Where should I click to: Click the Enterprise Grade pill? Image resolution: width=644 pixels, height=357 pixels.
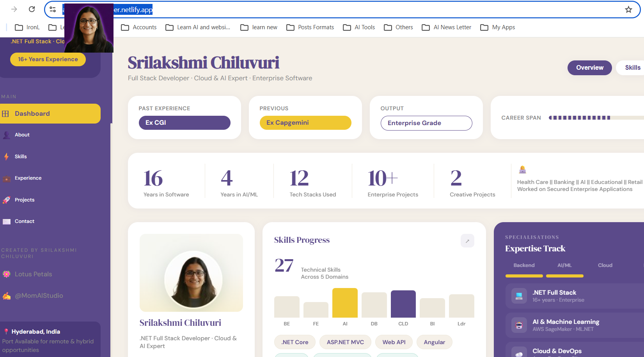pos(426,123)
